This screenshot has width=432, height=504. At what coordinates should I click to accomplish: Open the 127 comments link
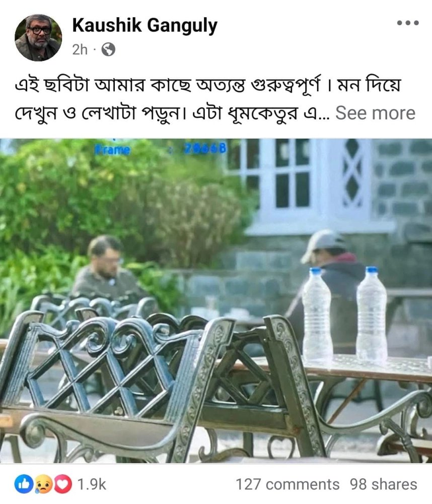coord(287,484)
